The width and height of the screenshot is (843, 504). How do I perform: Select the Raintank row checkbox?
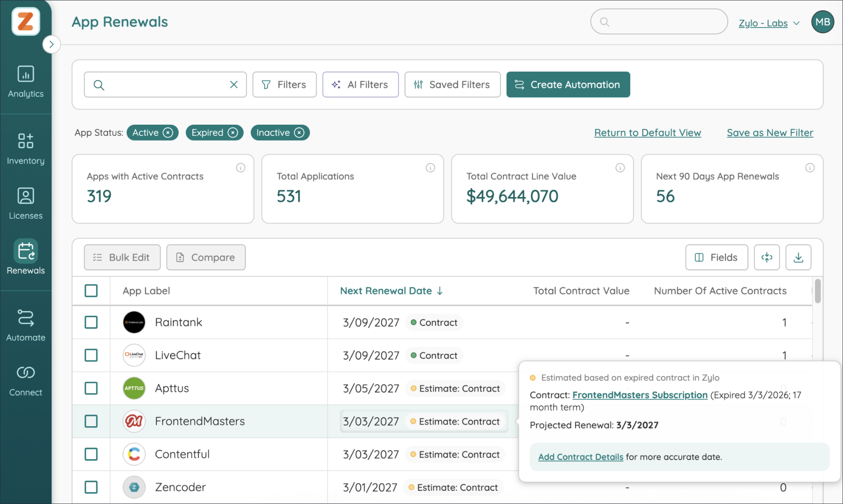[91, 322]
